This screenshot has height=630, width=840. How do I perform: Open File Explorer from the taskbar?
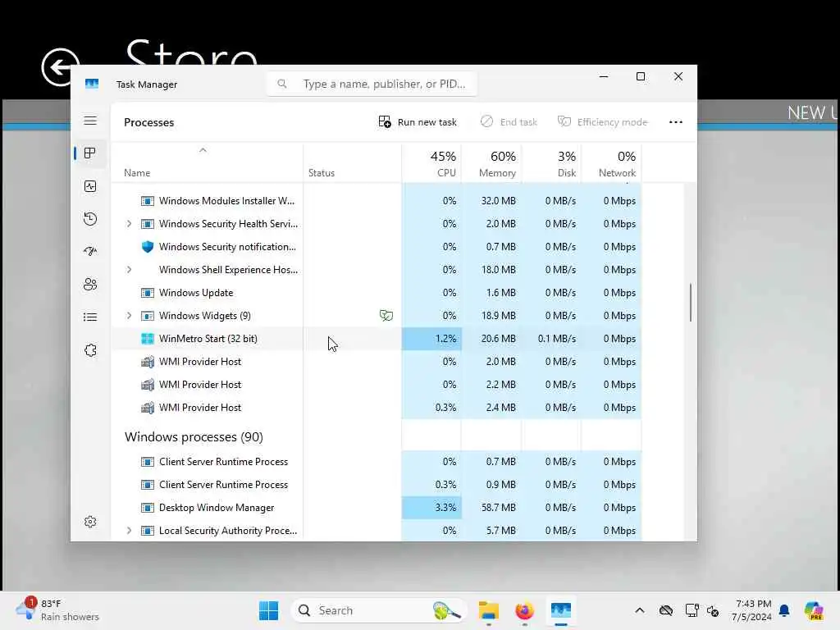(x=489, y=610)
